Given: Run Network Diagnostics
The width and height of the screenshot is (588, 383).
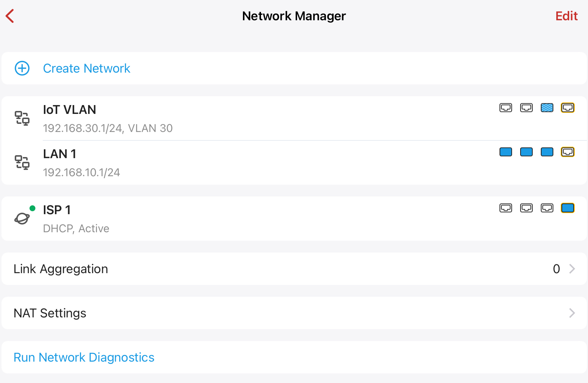Looking at the screenshot, I should 84,357.
